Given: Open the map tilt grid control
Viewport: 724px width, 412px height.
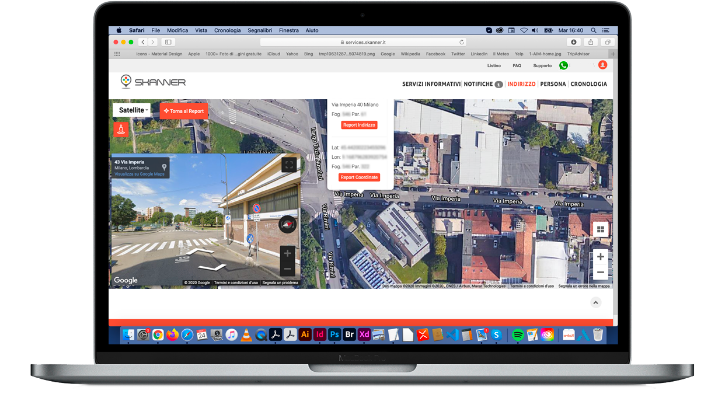Looking at the screenshot, I should click(600, 228).
